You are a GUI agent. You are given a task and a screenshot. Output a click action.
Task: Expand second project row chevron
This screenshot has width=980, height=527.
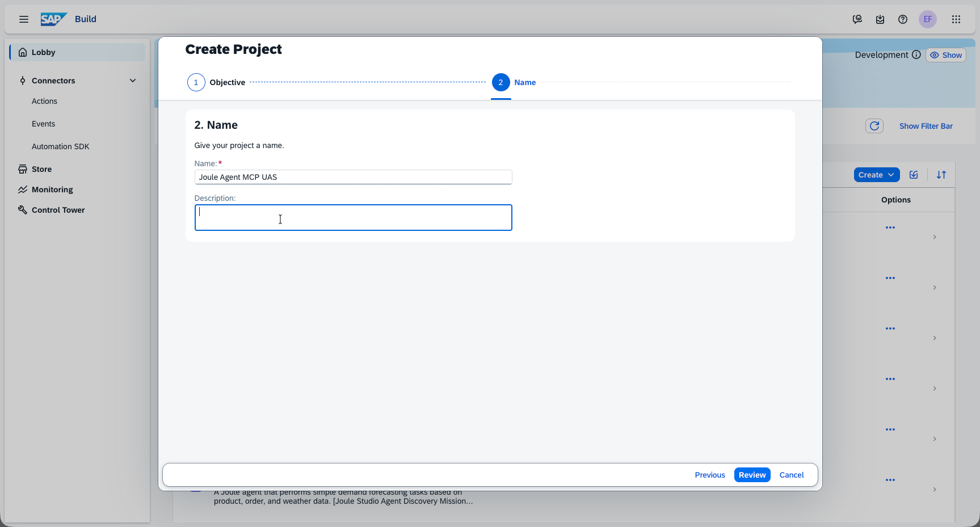935,288
